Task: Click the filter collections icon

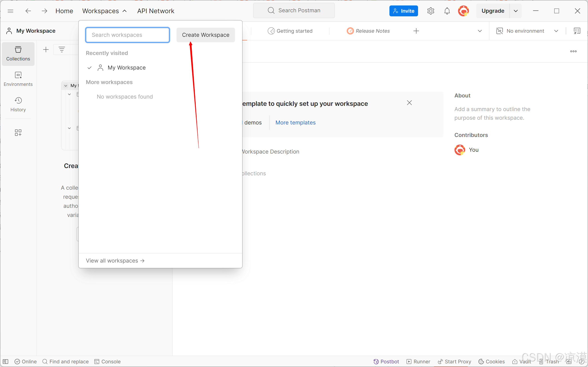Action: (62, 50)
